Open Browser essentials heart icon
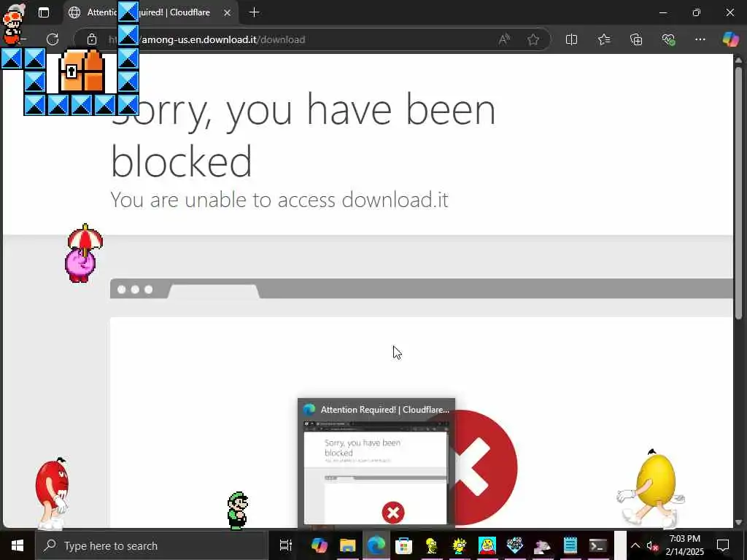This screenshot has height=560, width=747. point(668,39)
